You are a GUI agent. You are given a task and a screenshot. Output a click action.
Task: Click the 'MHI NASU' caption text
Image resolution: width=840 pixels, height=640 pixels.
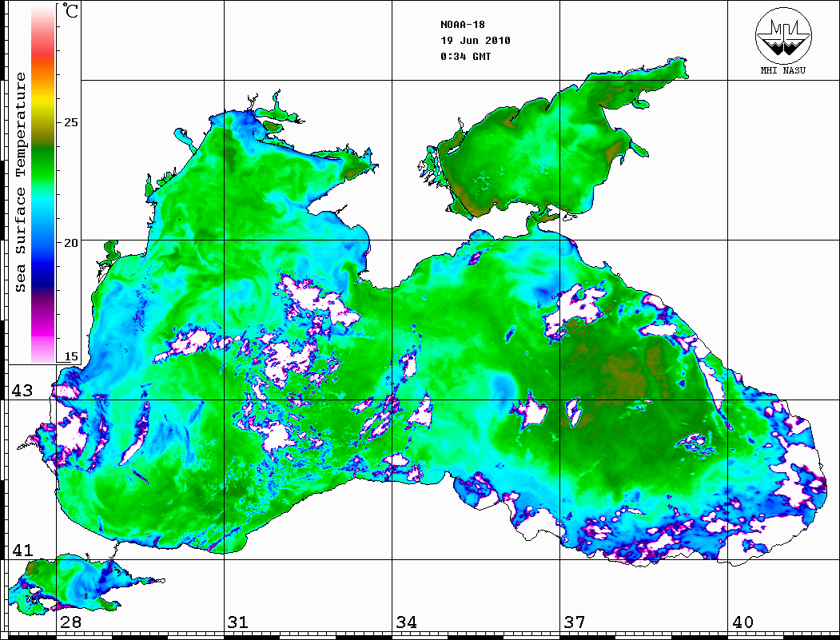[x=783, y=70]
